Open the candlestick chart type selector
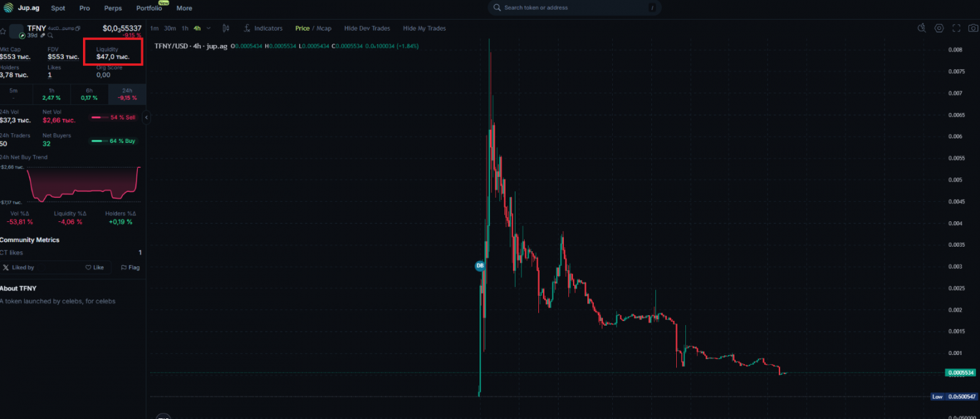This screenshot has width=980, height=419. [226, 28]
